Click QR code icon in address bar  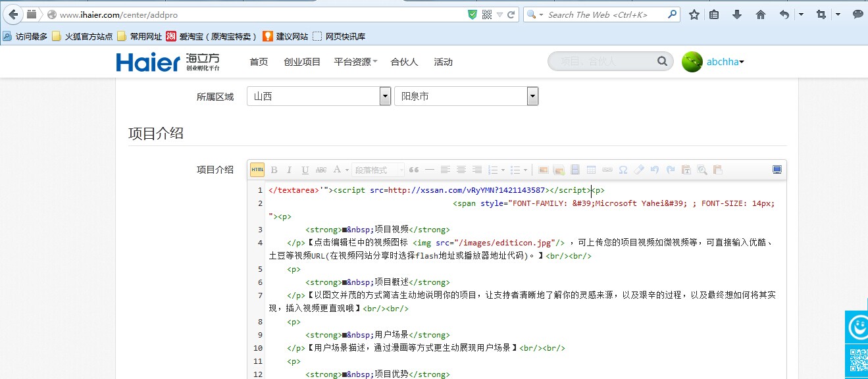[487, 14]
